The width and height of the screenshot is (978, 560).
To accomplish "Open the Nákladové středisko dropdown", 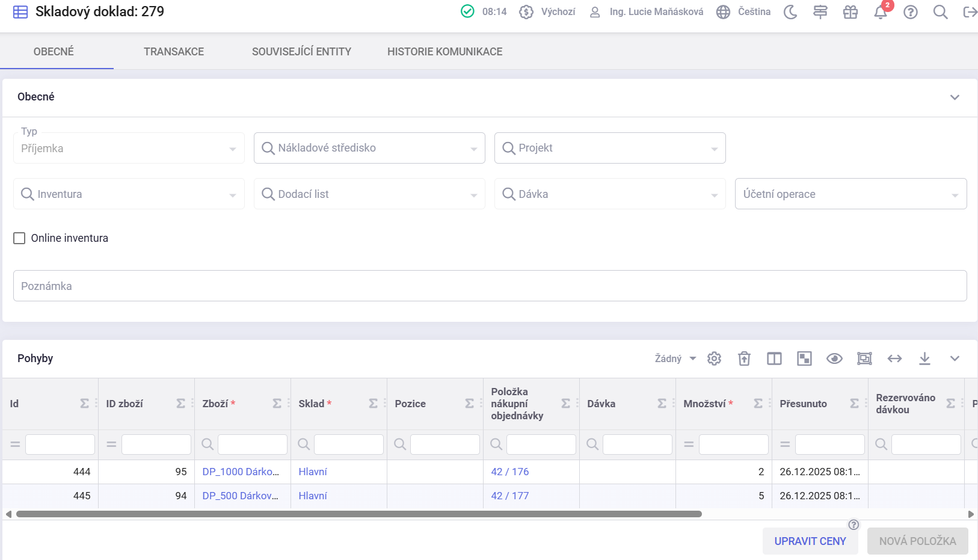I will coord(369,148).
